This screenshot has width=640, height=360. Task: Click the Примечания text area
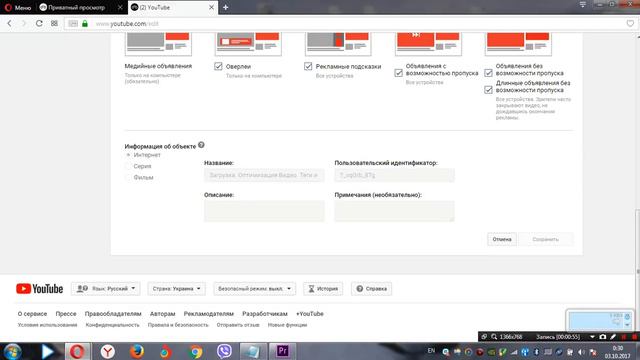tap(394, 211)
